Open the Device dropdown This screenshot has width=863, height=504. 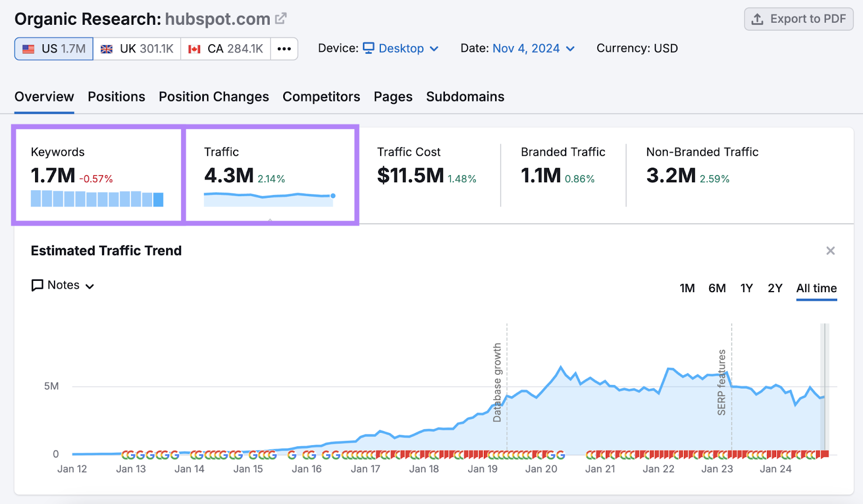(x=434, y=48)
